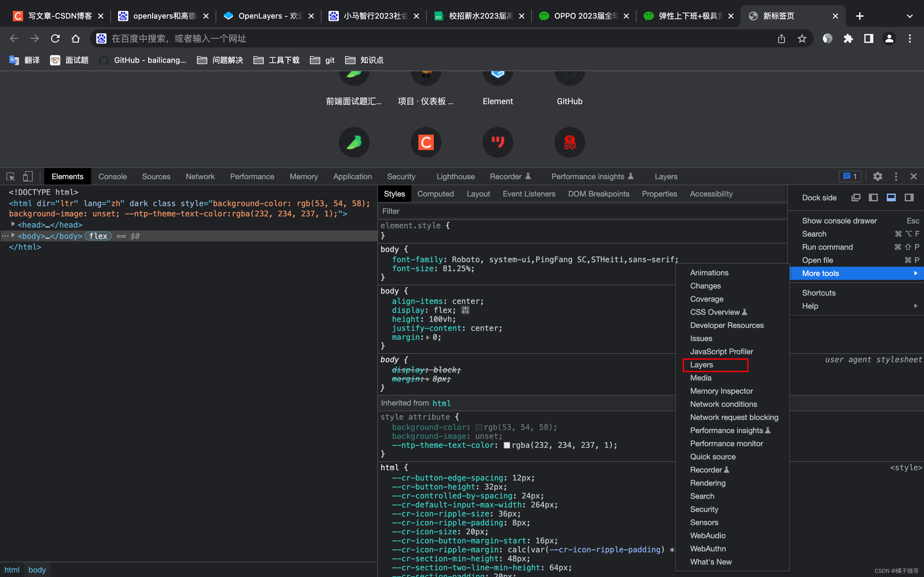The width and height of the screenshot is (924, 577).
Task: Expand the body tree node
Action: coord(14,235)
